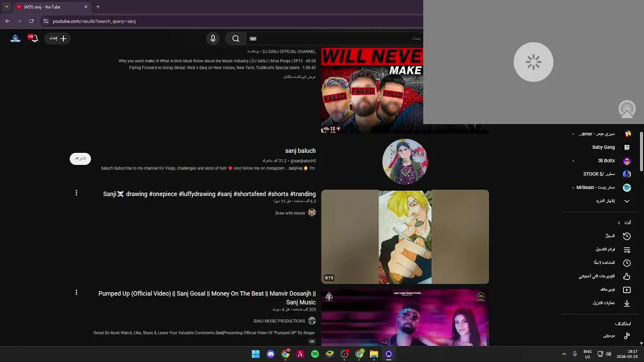The image size is (644, 362).
Task: Open the site information icon in address bar
Action: (x=46, y=21)
